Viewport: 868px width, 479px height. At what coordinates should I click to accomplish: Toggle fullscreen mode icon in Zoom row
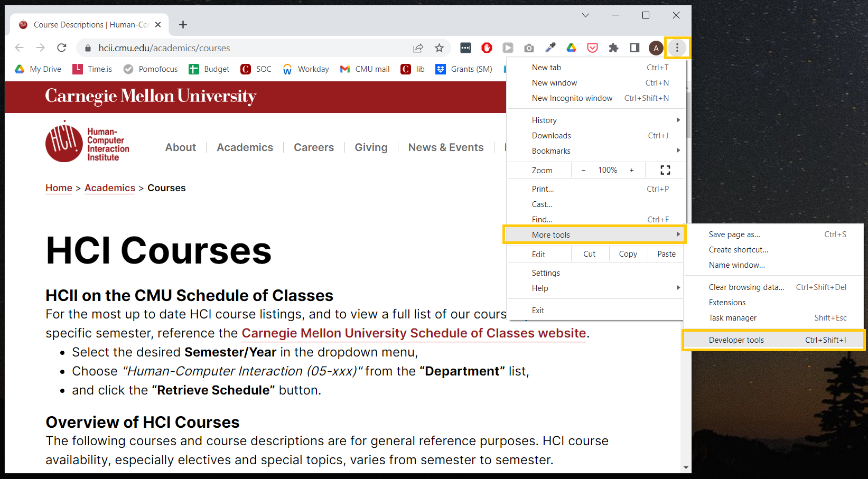click(665, 170)
